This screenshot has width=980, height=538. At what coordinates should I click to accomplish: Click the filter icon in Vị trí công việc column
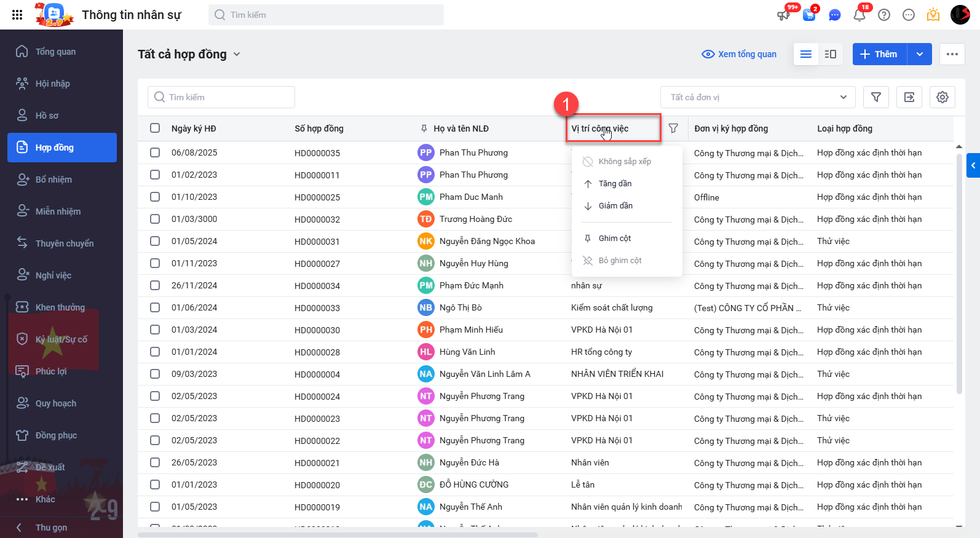pos(673,129)
